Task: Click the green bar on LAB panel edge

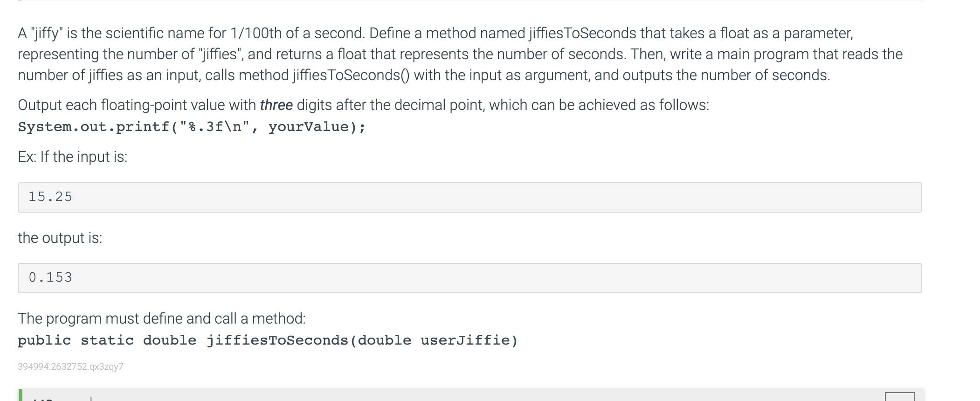Action: coord(20,395)
